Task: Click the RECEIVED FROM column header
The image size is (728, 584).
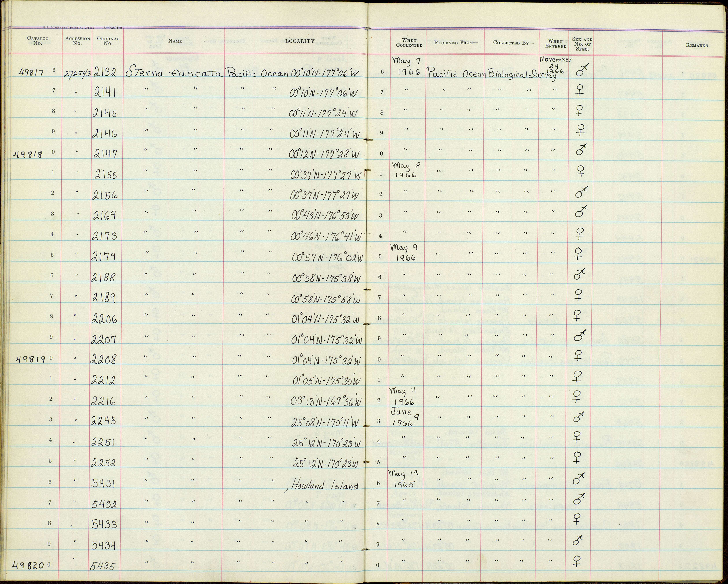Action: (x=456, y=43)
